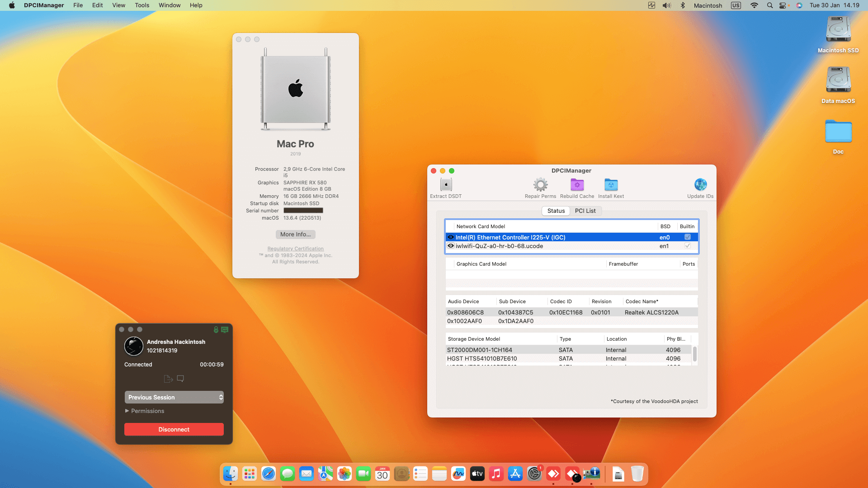
Task: Open the chat icon in AnyDesk
Action: [x=180, y=379]
